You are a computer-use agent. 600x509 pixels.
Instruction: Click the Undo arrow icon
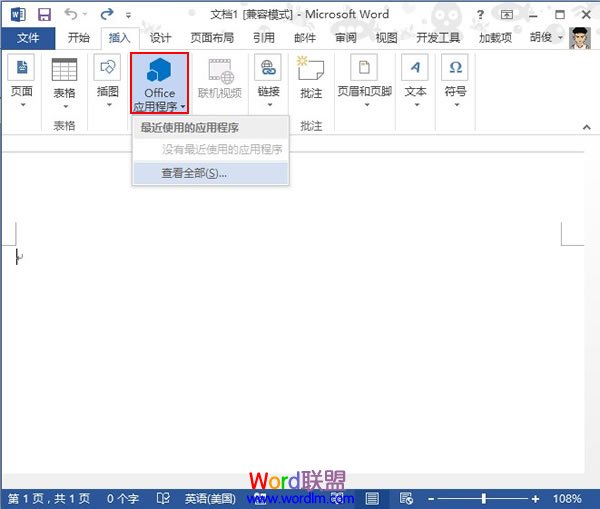coord(71,14)
